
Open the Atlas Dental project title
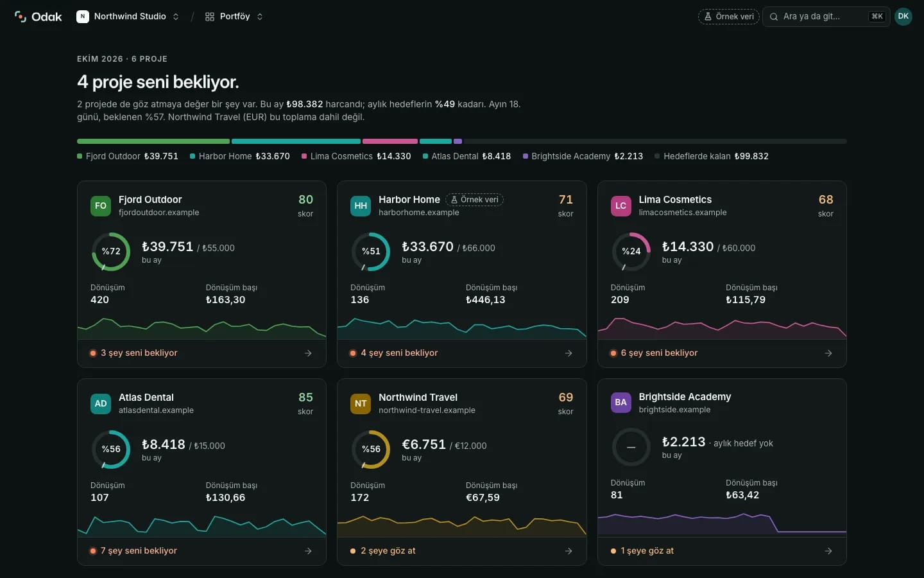(x=146, y=398)
